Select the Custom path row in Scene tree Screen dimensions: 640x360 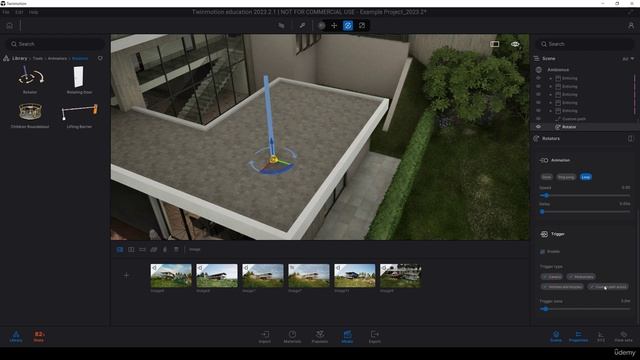coord(584,119)
